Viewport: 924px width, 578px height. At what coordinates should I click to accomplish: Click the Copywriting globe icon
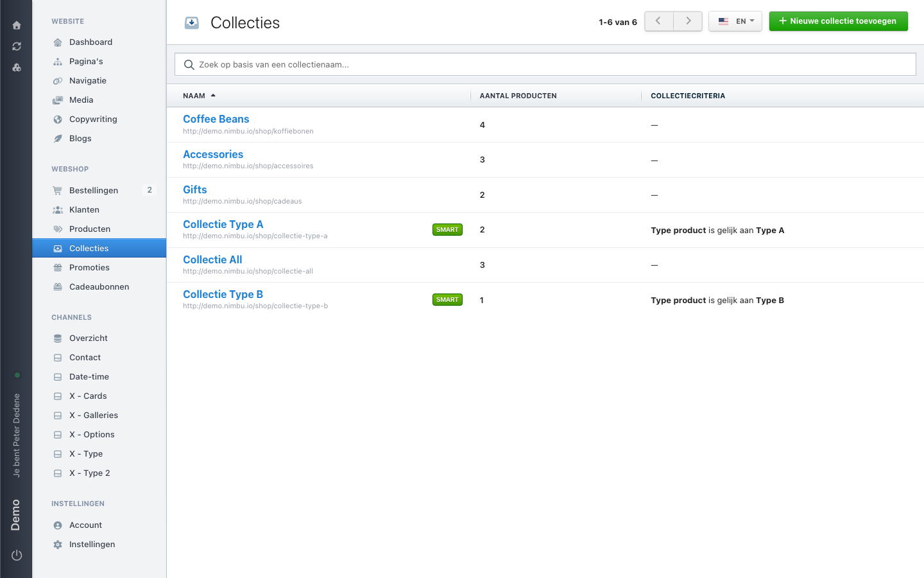[x=58, y=119]
